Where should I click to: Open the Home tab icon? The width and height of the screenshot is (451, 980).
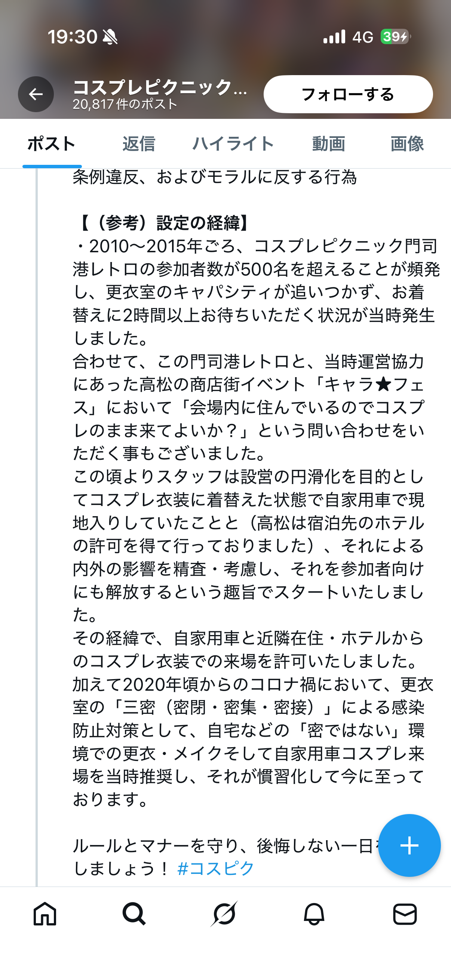[45, 913]
